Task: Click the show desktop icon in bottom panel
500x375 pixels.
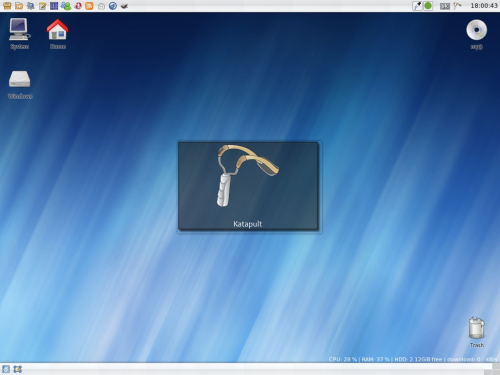Action: 6,369
